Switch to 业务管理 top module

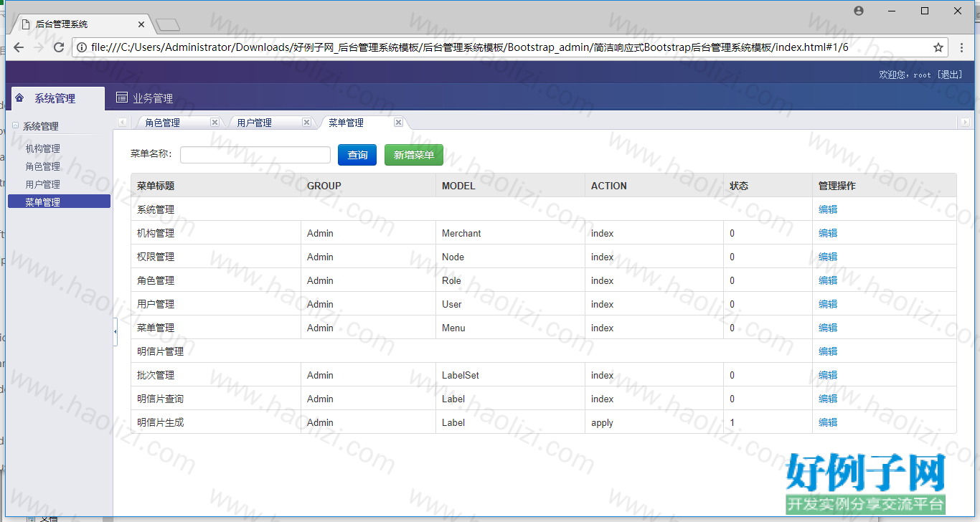tap(144, 98)
